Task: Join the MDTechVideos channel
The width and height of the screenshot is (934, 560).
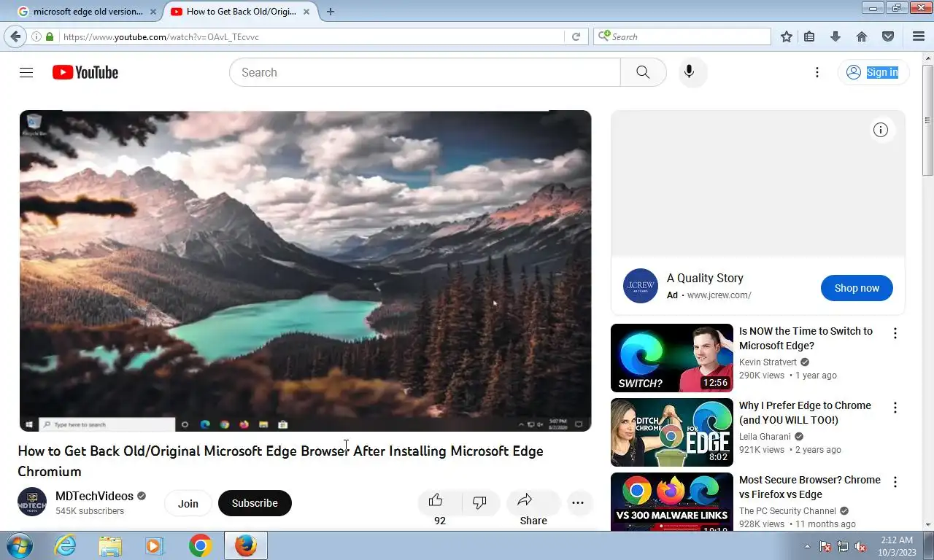Action: pyautogui.click(x=188, y=503)
